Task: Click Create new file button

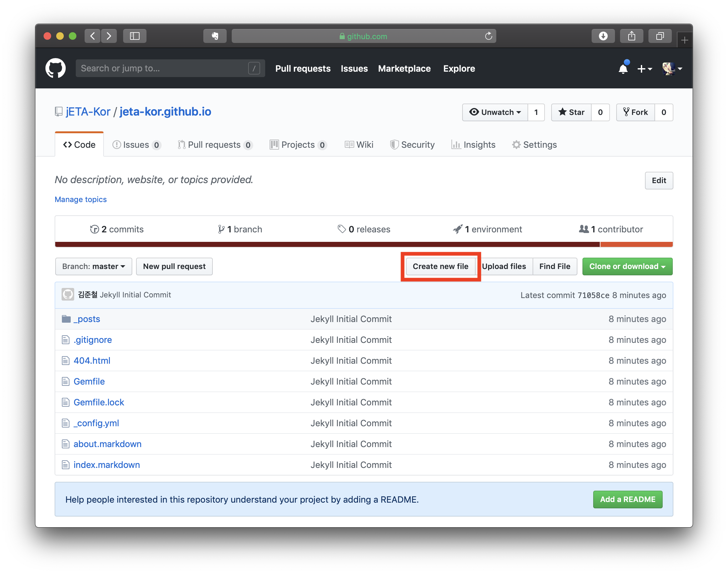Action: point(440,266)
